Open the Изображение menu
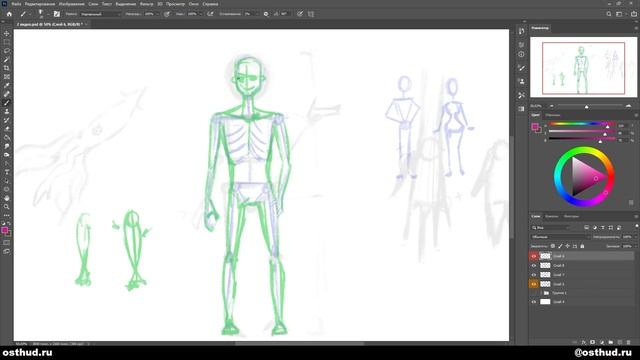The image size is (640, 360). point(71,4)
